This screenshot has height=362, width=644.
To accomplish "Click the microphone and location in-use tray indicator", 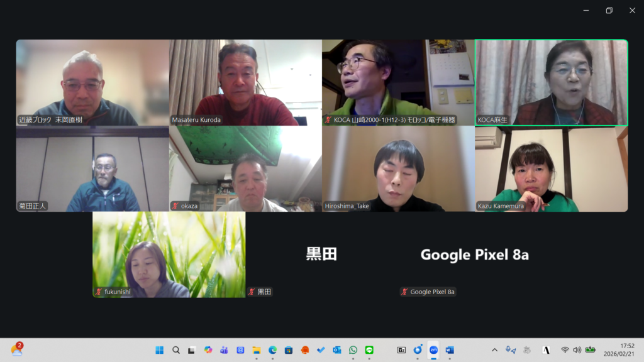I will (511, 350).
